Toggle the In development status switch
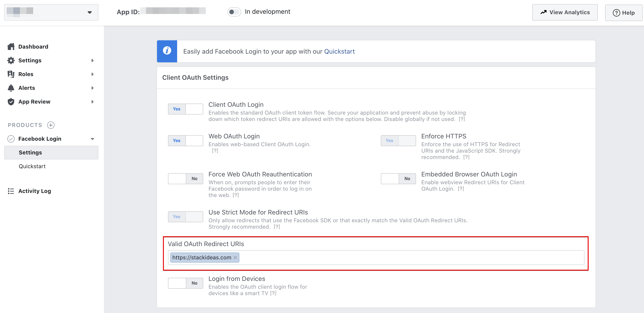Viewport: 644px width, 313px height. tap(234, 12)
